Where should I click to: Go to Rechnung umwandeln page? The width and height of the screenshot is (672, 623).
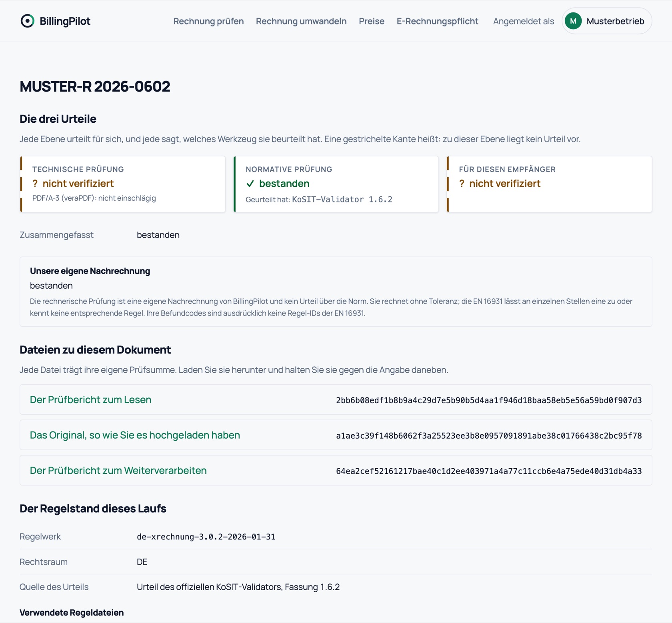pyautogui.click(x=301, y=21)
